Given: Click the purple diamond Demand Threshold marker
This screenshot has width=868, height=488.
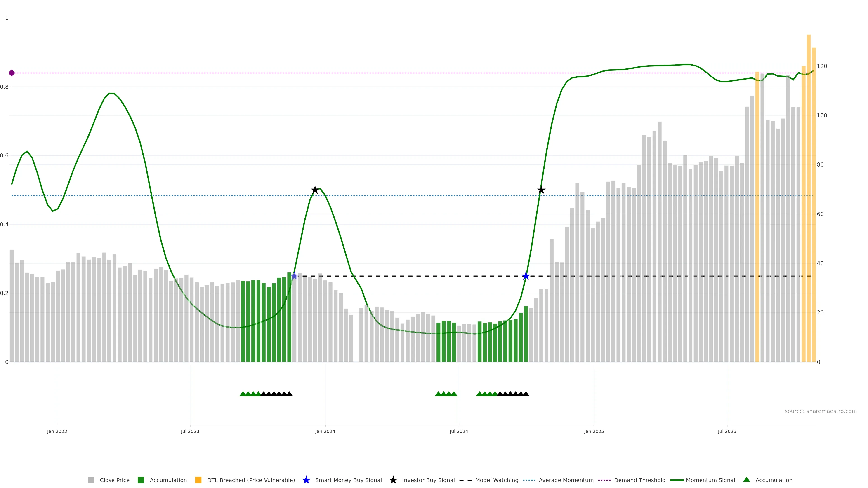Looking at the screenshot, I should pyautogui.click(x=12, y=73).
